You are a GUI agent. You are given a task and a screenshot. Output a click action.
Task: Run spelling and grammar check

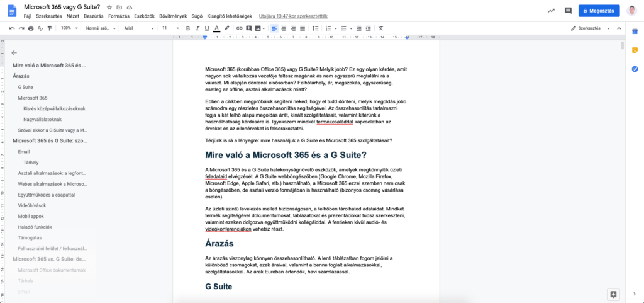click(40, 28)
